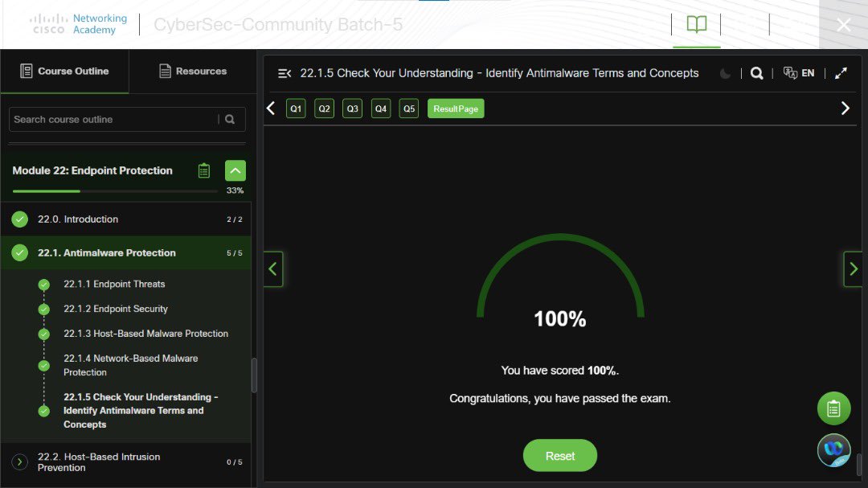Screen dimensions: 868x488
Task: Click the Cisco Networking Academy logo
Action: tap(79, 24)
